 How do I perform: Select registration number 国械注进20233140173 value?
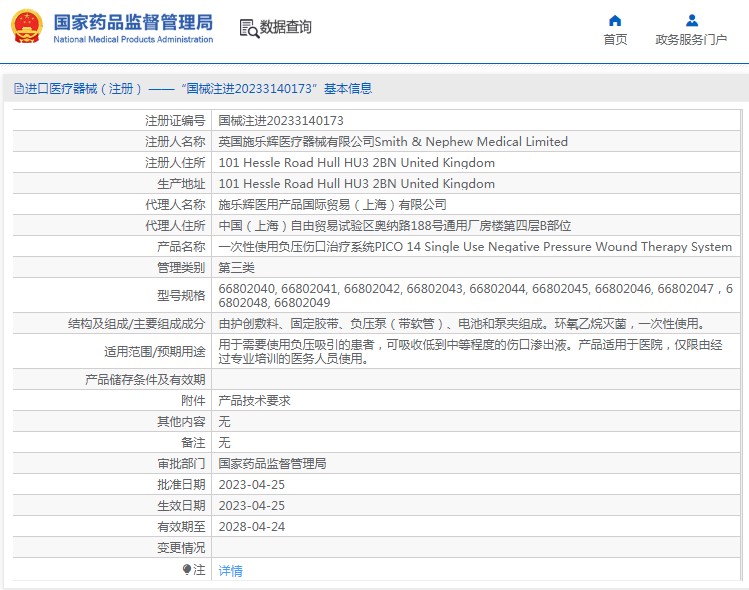tap(281, 120)
